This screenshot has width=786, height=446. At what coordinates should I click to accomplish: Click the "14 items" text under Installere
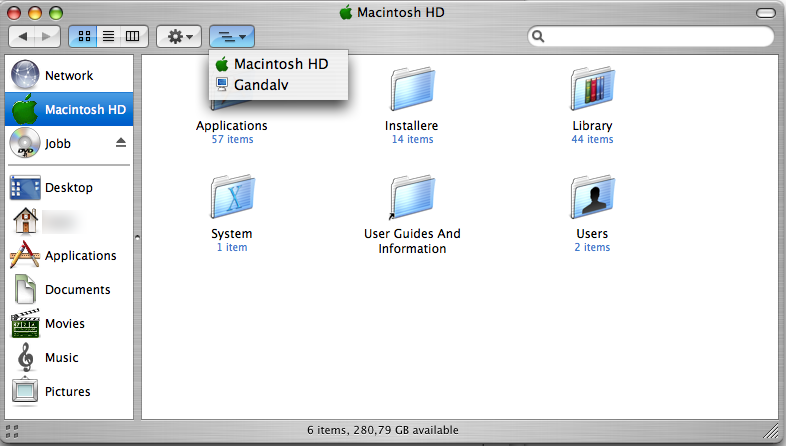(x=413, y=139)
